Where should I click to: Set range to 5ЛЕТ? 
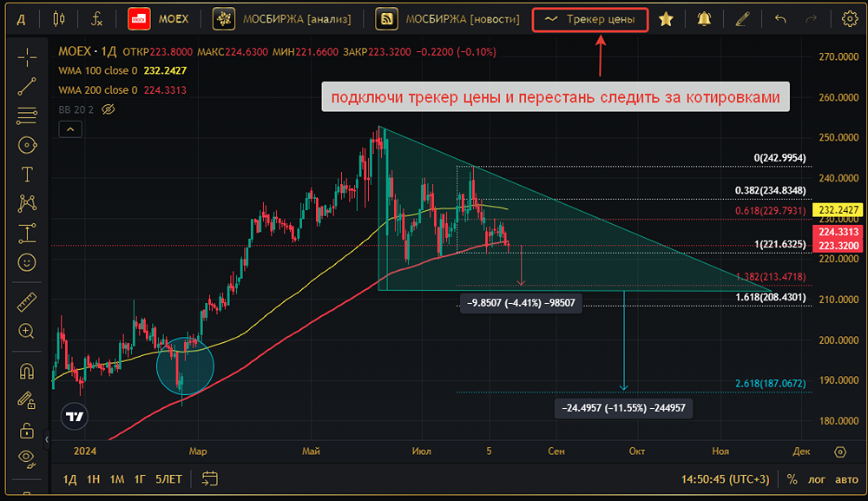coord(168,479)
